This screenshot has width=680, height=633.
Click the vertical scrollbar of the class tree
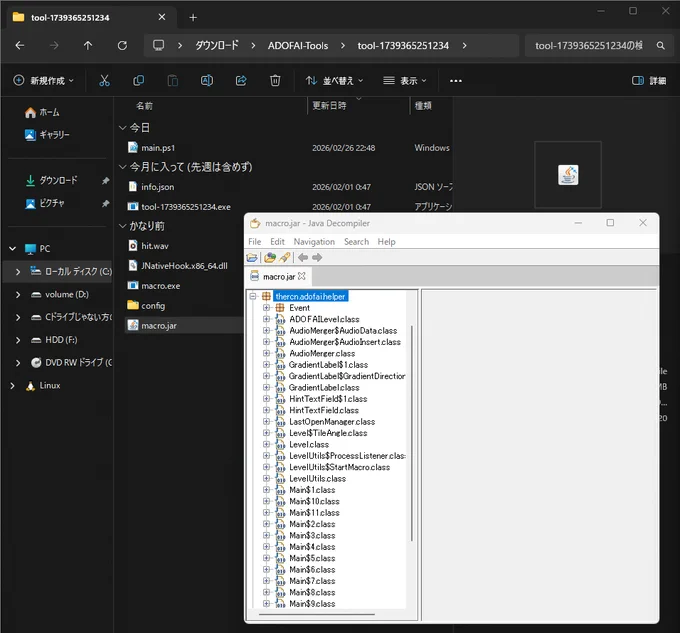coord(412,433)
